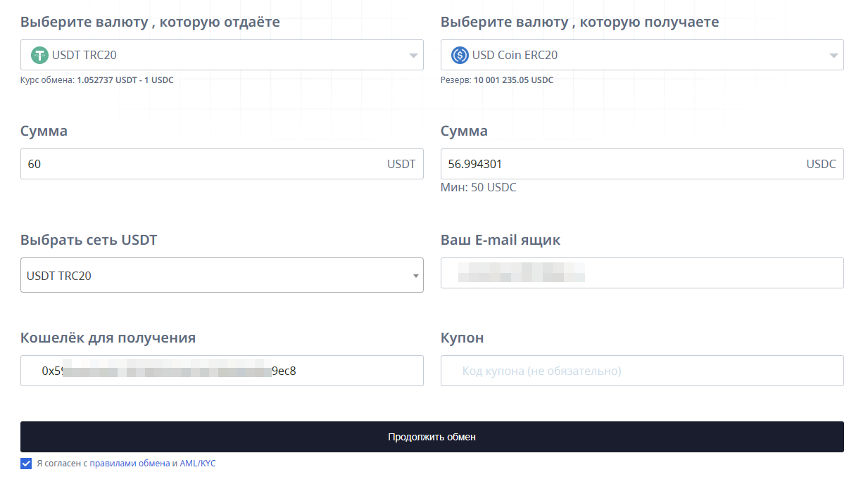Expand the currency-to-give dropdown arrow
Viewport: 868px width, 491px height.
click(413, 56)
